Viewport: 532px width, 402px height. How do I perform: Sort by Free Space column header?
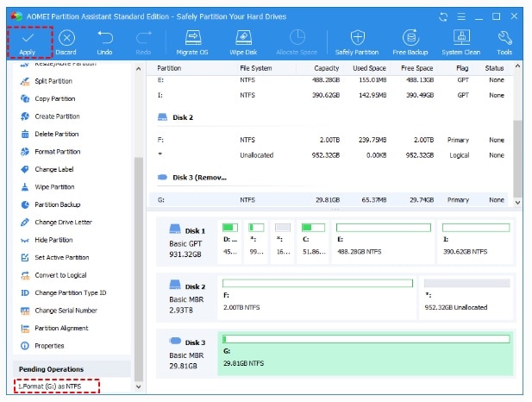(416, 68)
